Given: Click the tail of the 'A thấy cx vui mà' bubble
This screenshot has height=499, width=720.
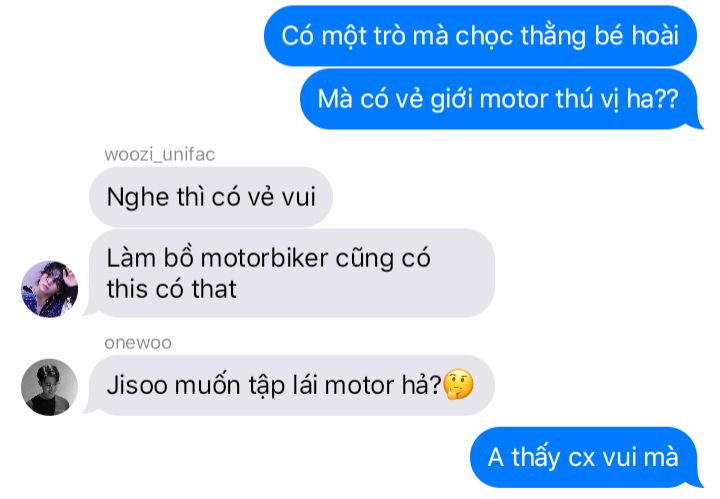Looking at the screenshot, I should (x=697, y=481).
